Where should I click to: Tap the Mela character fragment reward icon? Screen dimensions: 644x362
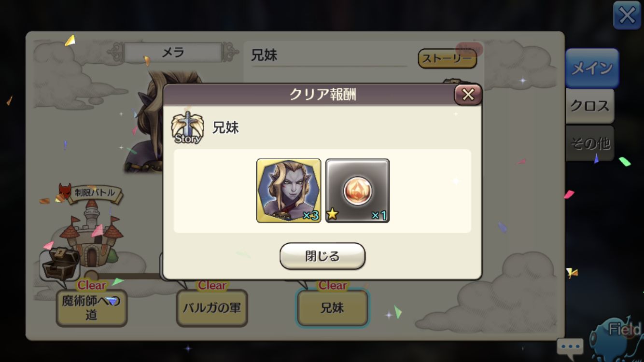click(289, 191)
